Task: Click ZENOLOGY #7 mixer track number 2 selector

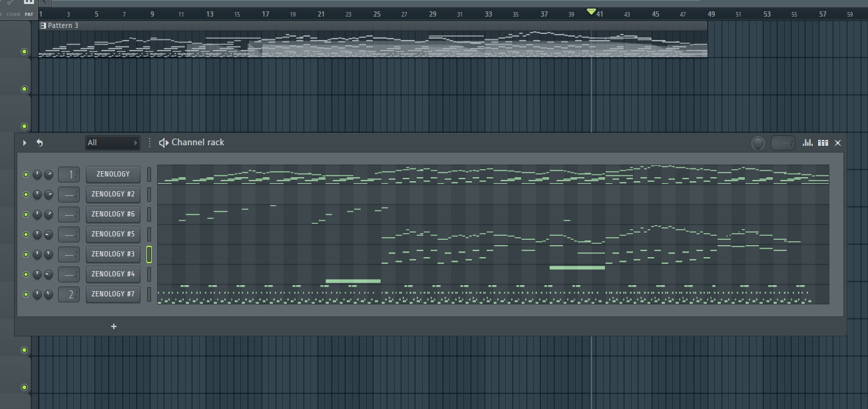Action: coord(69,294)
